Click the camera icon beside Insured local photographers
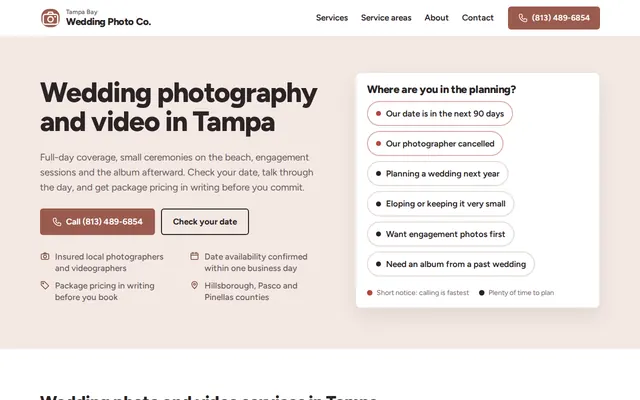This screenshot has height=400, width=640. point(45,256)
